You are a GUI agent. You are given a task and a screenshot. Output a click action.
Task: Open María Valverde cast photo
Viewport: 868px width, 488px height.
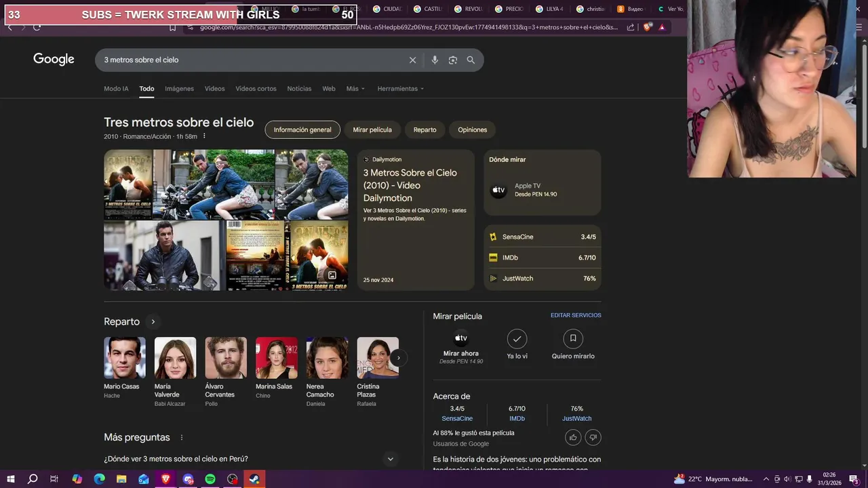point(175,358)
